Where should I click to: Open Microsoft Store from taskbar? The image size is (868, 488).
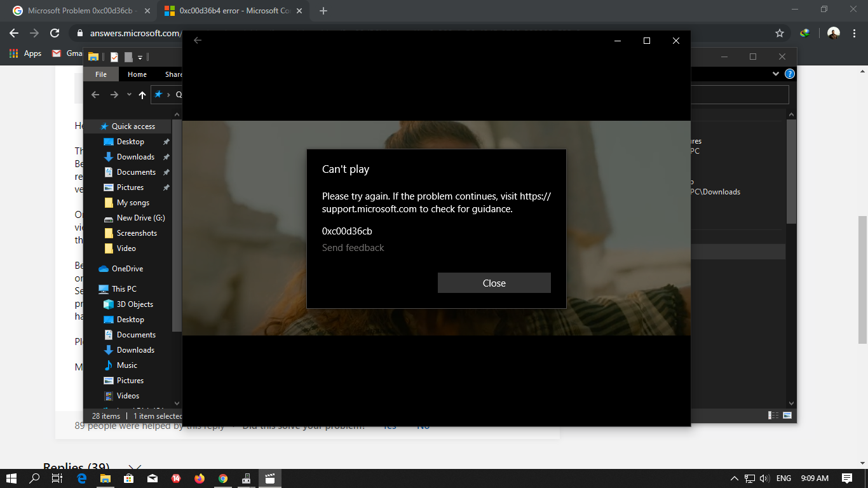tap(128, 478)
